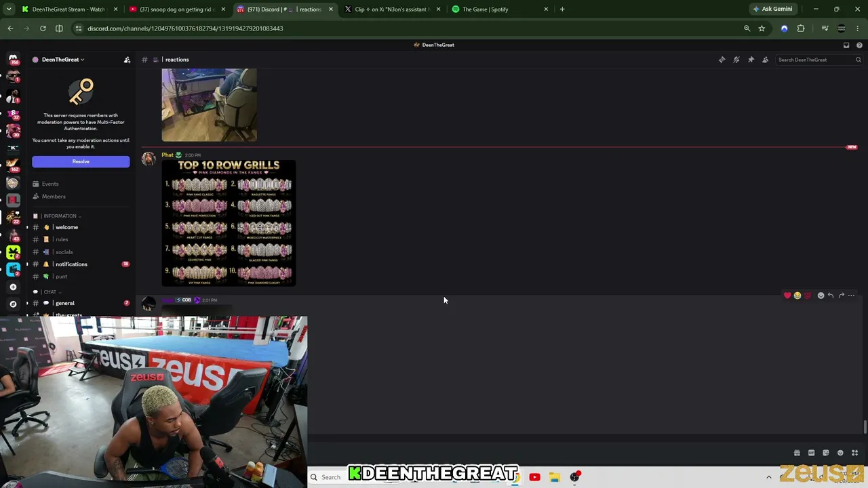Open Discover servers compass icon
This screenshot has width=868, height=488.
click(x=13, y=304)
